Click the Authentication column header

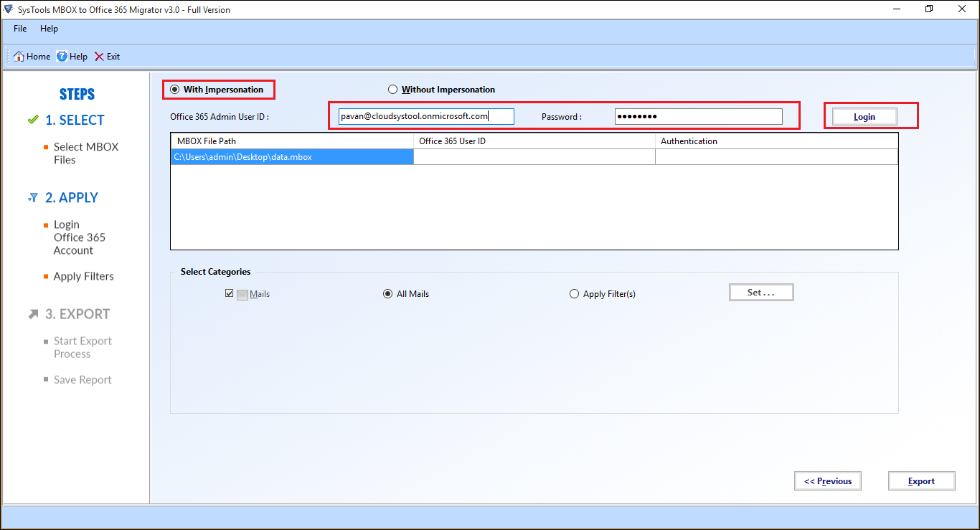(x=776, y=141)
